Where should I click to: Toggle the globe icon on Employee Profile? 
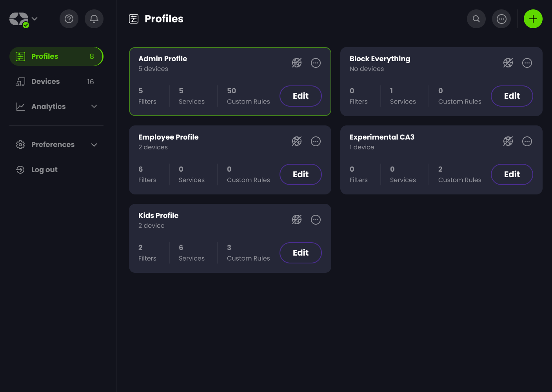coord(297,141)
